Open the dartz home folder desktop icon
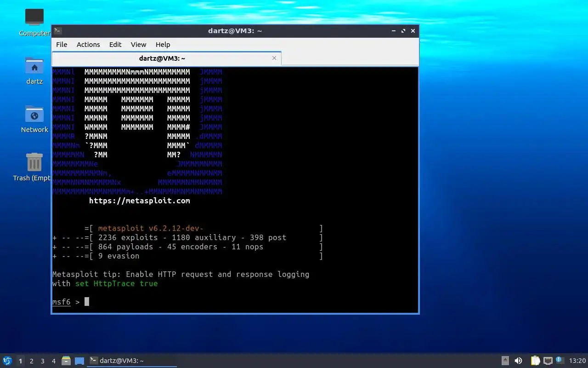The image size is (588, 368). pos(34,70)
